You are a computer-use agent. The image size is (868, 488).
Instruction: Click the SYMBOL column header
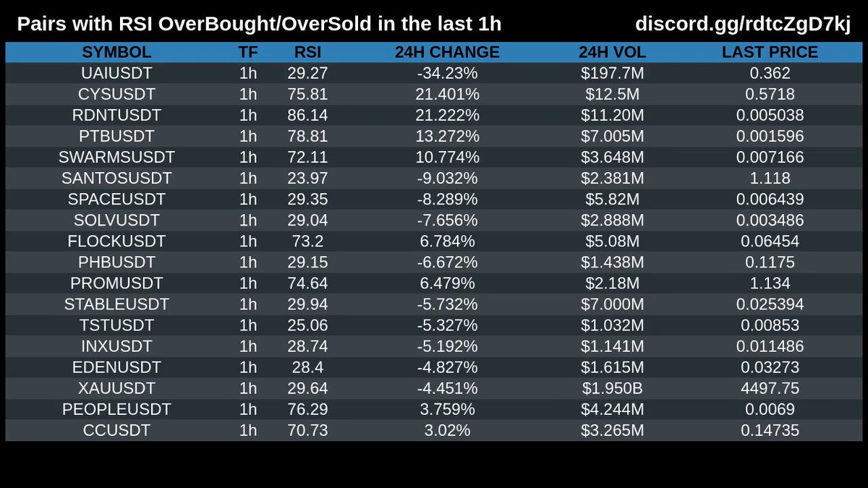pos(116,52)
